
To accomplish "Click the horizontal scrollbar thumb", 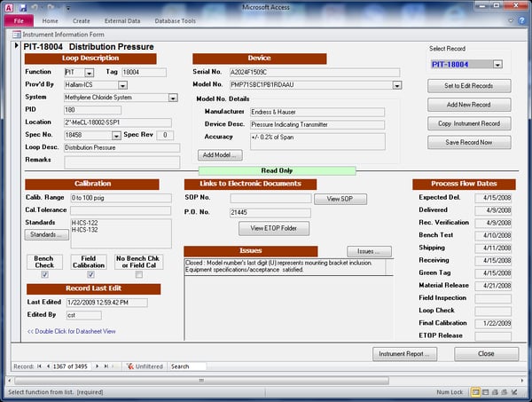I will (x=201, y=381).
